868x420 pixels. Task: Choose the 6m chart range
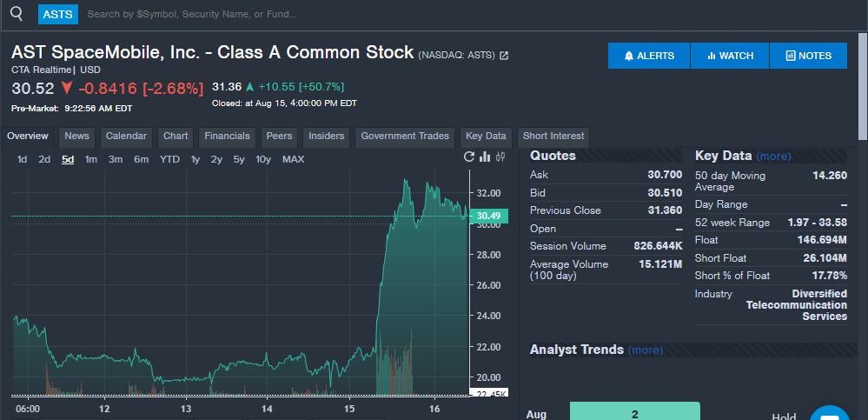(141, 160)
